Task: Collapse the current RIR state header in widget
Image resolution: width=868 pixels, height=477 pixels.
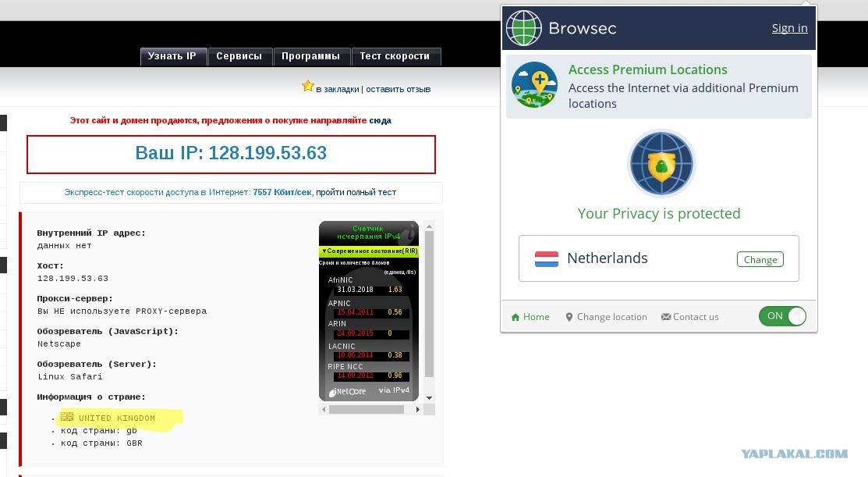Action: [369, 251]
